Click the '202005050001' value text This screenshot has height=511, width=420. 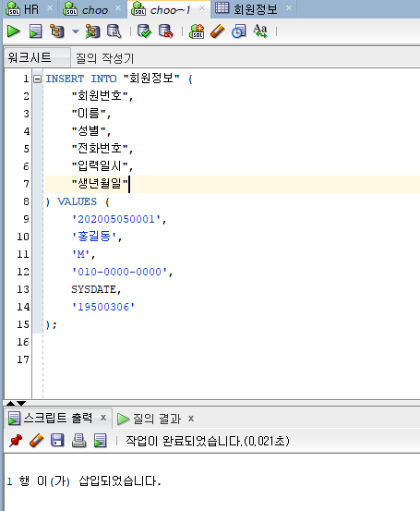point(116,219)
